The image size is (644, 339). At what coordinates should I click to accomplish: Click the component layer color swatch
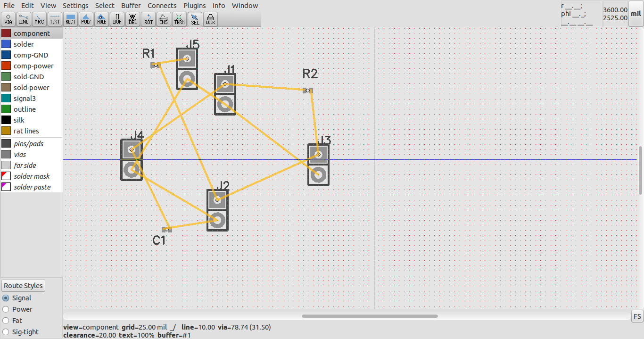pos(6,33)
